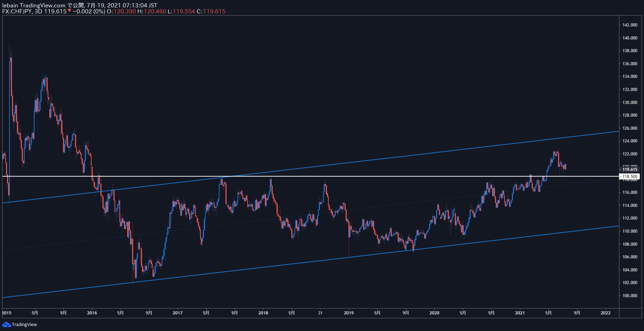Click the 100.000 price scale label
The width and height of the screenshot is (644, 331).
pyautogui.click(x=630, y=296)
